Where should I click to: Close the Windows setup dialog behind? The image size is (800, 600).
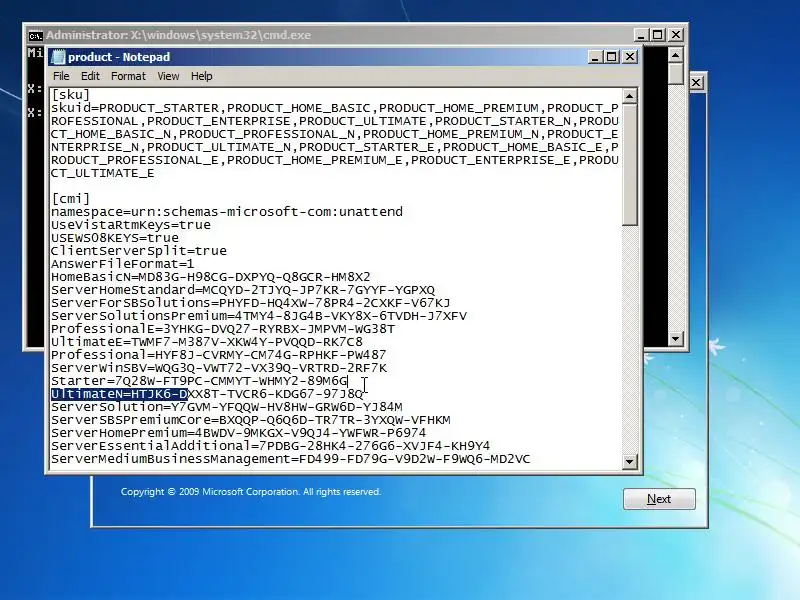click(696, 82)
